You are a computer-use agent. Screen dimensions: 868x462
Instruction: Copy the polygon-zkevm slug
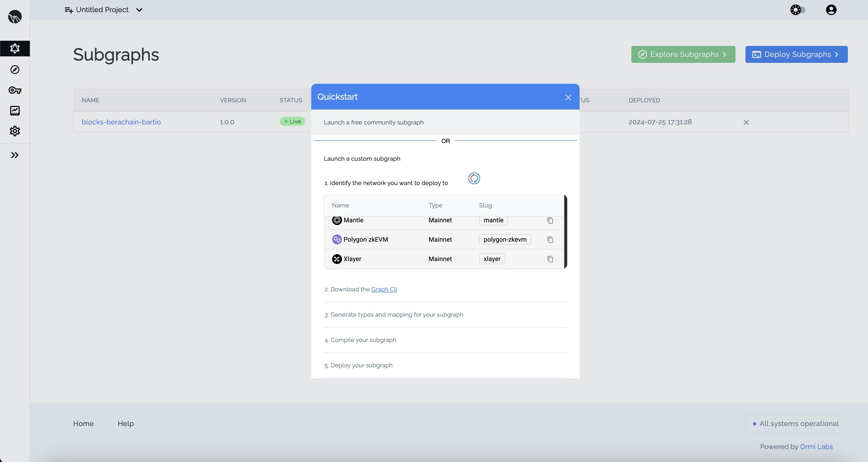[x=550, y=240]
